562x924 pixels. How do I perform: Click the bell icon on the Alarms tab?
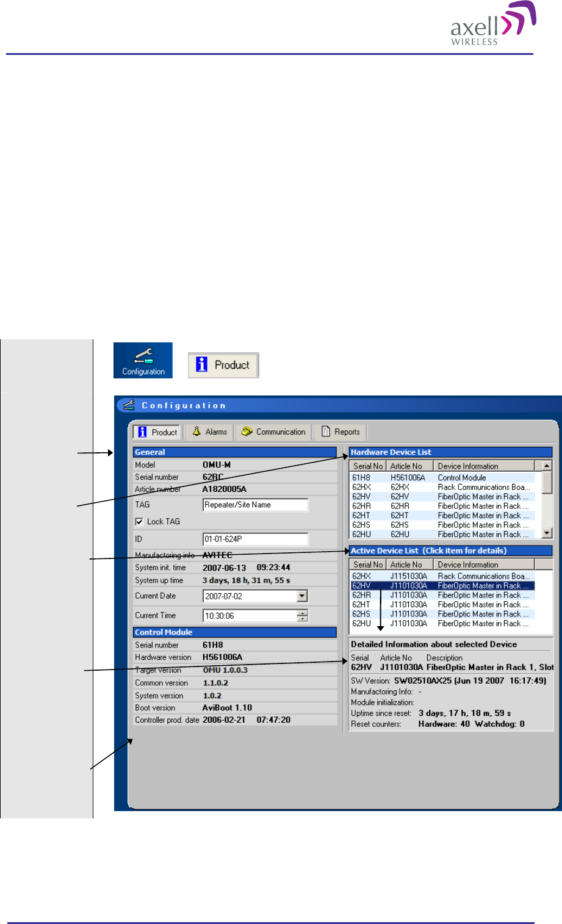click(x=196, y=431)
